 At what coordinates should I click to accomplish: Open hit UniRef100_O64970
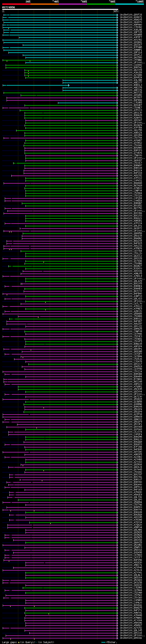131,22
